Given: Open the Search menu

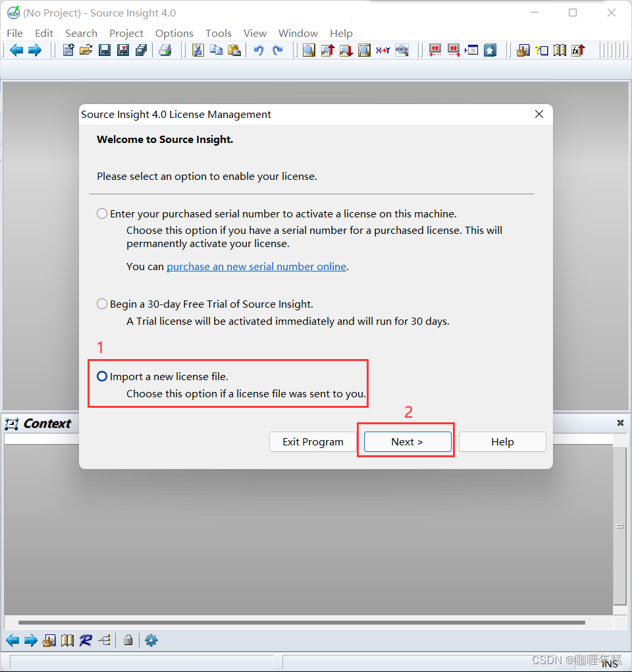Looking at the screenshot, I should click(82, 33).
